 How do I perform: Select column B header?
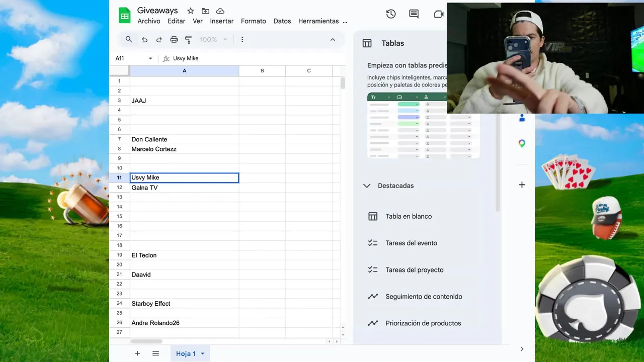(262, 71)
